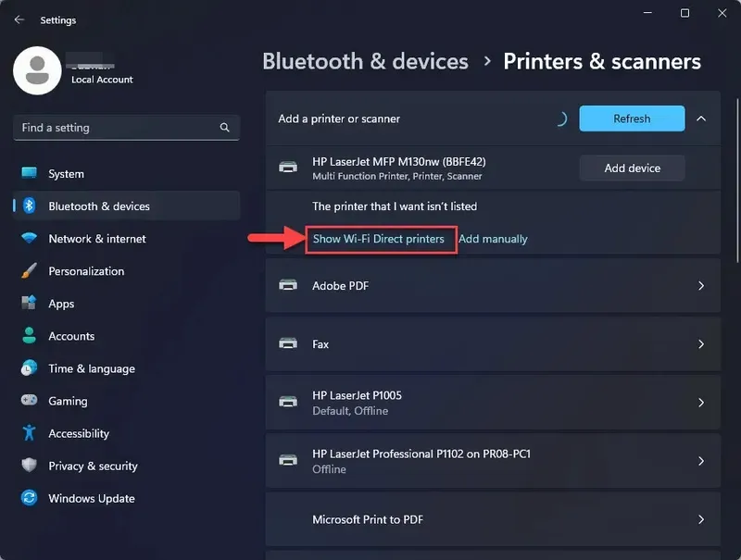Add a printer manually
The image size is (741, 560).
494,238
